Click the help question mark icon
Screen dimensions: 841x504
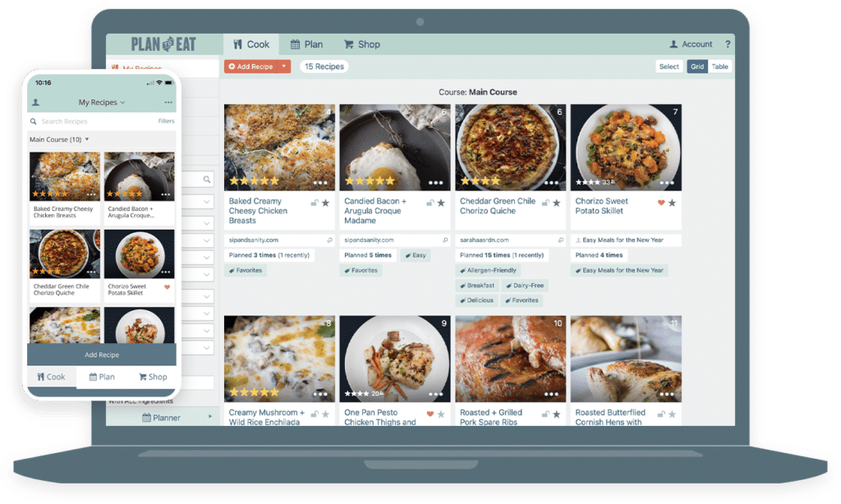(x=728, y=44)
